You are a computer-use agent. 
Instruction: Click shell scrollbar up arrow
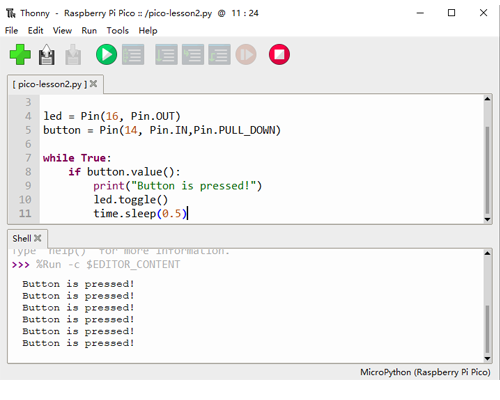(x=487, y=253)
